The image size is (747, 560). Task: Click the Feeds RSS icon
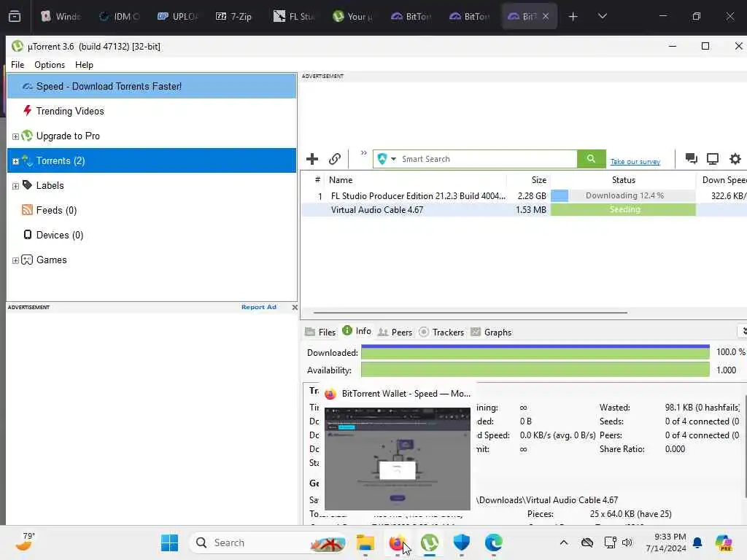27,209
